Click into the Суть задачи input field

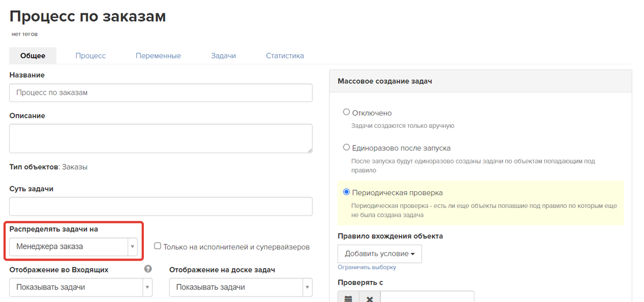pyautogui.click(x=161, y=206)
